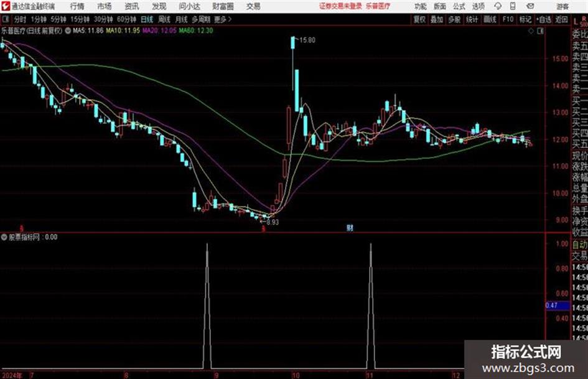Open the mobile phone icon in title bar
The width and height of the screenshot is (588, 379).
point(513,6)
